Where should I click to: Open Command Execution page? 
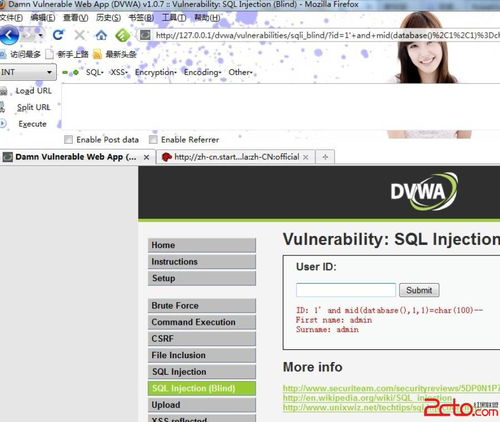point(202,322)
